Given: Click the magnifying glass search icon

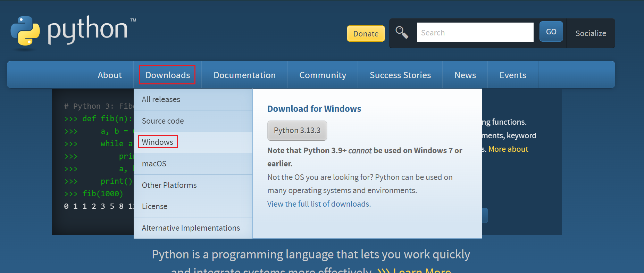Looking at the screenshot, I should pyautogui.click(x=402, y=33).
